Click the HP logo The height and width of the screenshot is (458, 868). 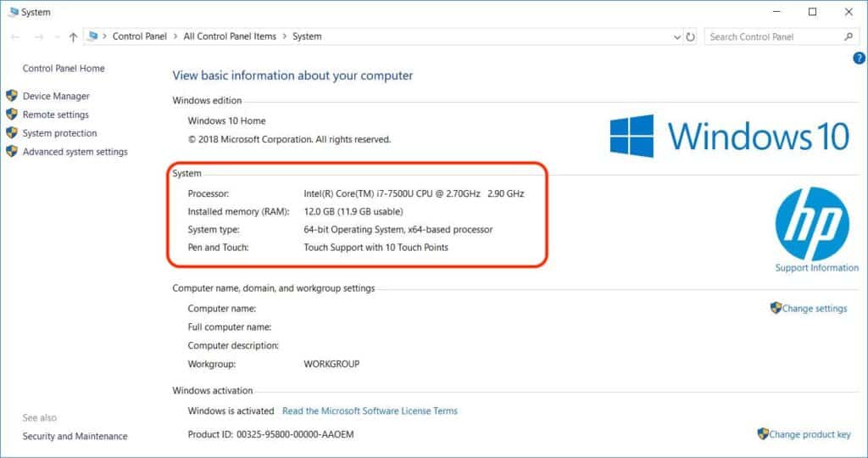(x=812, y=224)
